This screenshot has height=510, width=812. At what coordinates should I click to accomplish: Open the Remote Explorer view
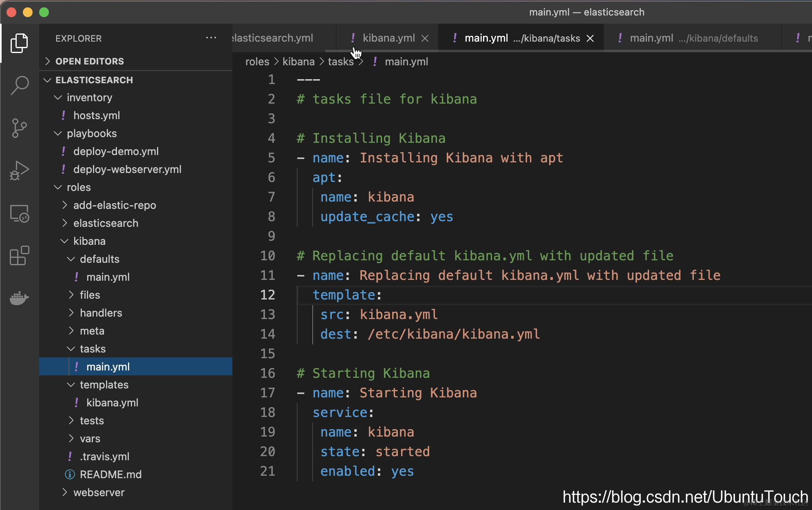pyautogui.click(x=19, y=213)
